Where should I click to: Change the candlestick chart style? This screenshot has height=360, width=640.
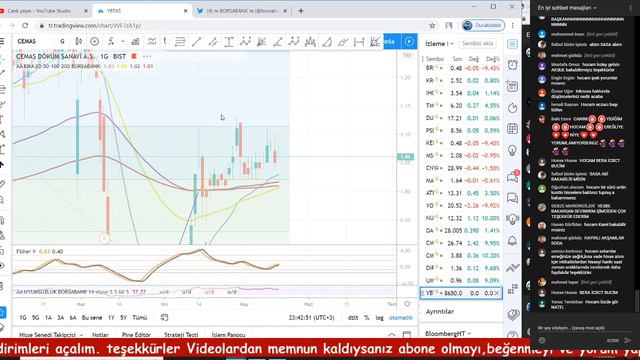(78, 41)
